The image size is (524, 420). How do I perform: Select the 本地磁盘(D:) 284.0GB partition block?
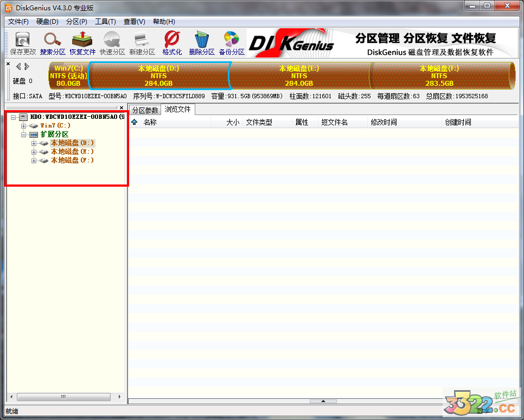pyautogui.click(x=159, y=75)
